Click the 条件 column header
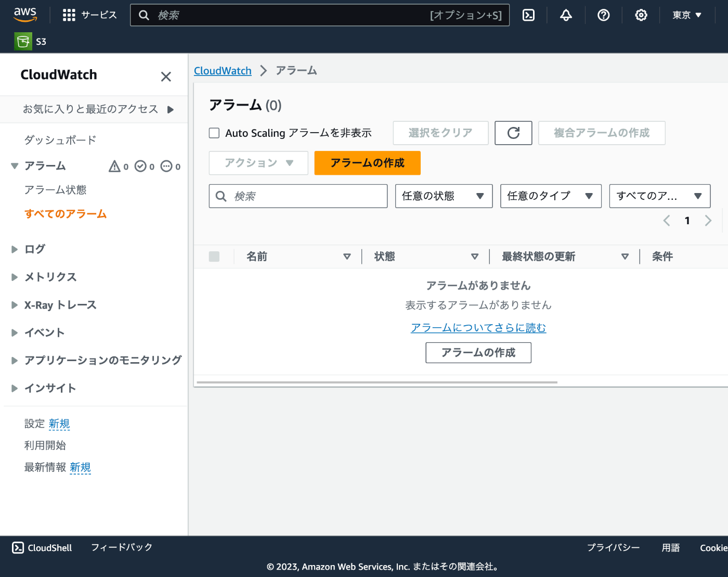The width and height of the screenshot is (728, 577). [x=662, y=257]
